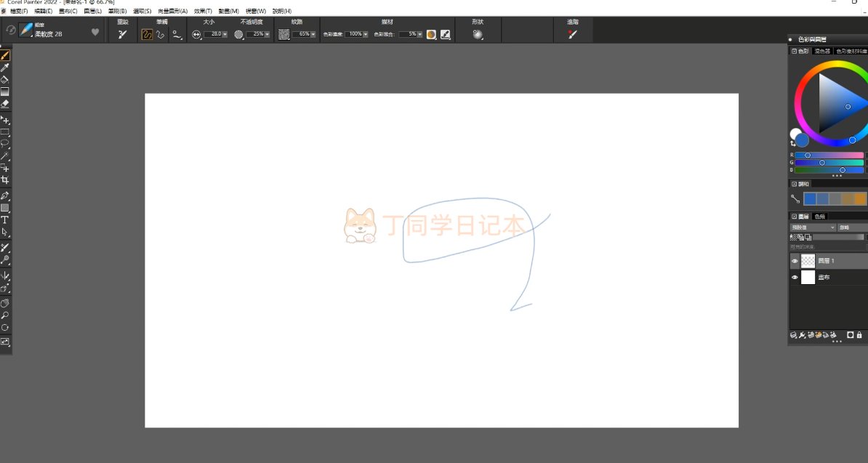Pick the orange swatch in harmonies
This screenshot has height=463, width=868.
[861, 198]
